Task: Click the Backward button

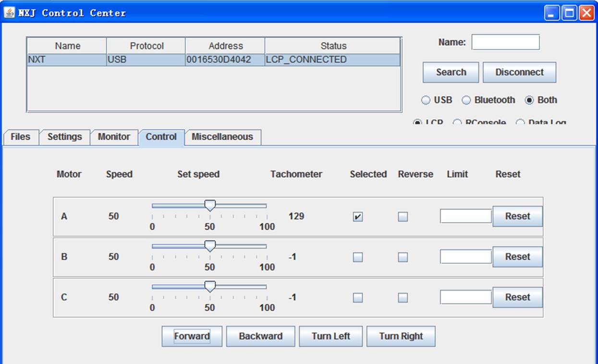Action: [261, 336]
